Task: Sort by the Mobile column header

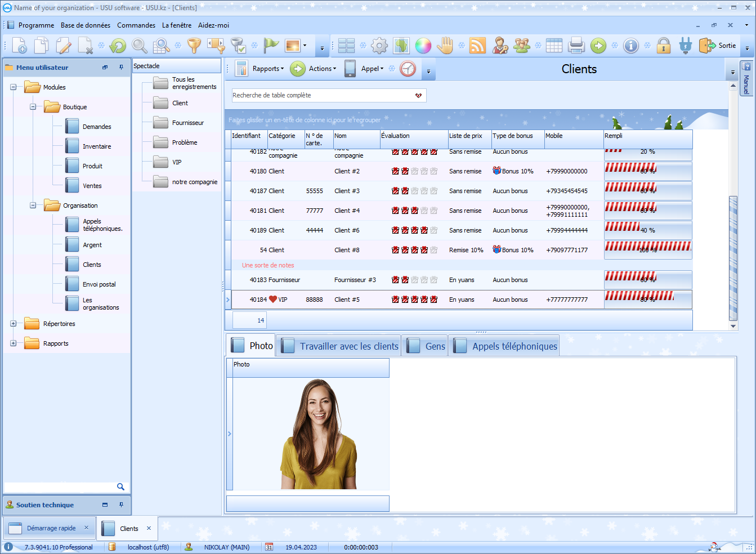Action: 573,139
